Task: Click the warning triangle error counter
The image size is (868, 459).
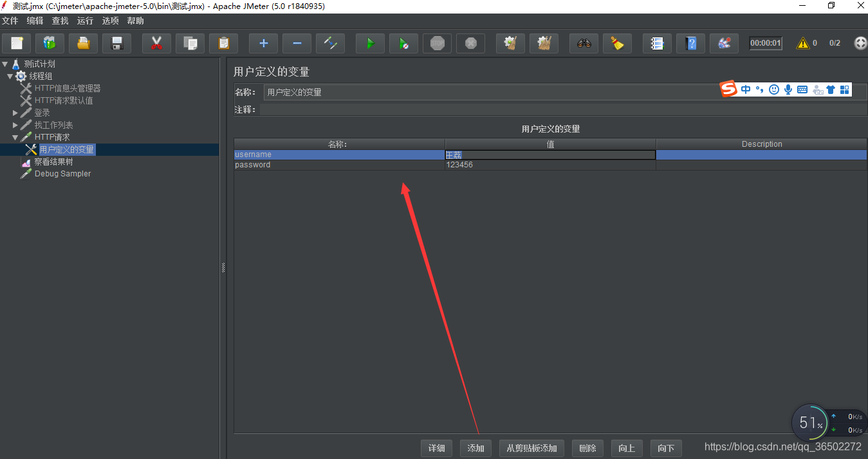Action: click(x=803, y=43)
